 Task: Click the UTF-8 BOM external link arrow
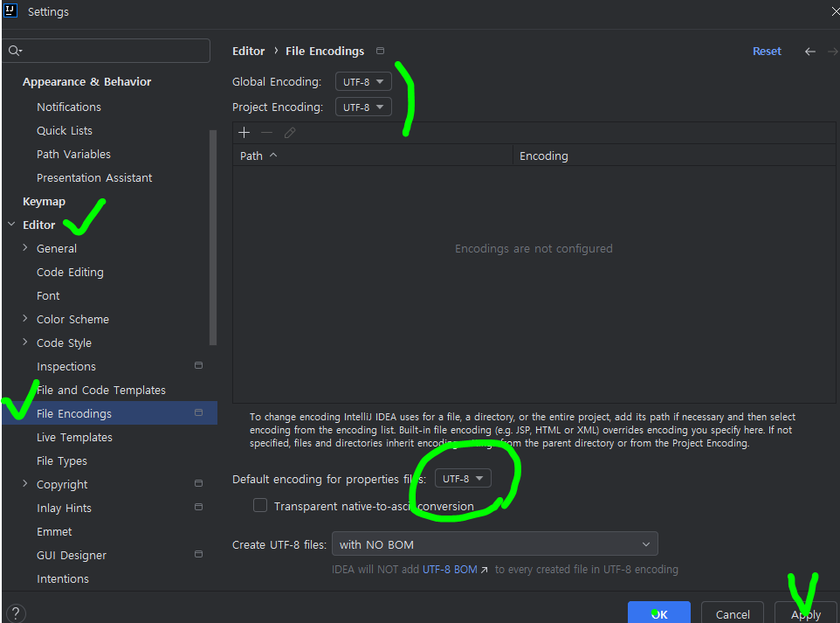[x=485, y=570]
